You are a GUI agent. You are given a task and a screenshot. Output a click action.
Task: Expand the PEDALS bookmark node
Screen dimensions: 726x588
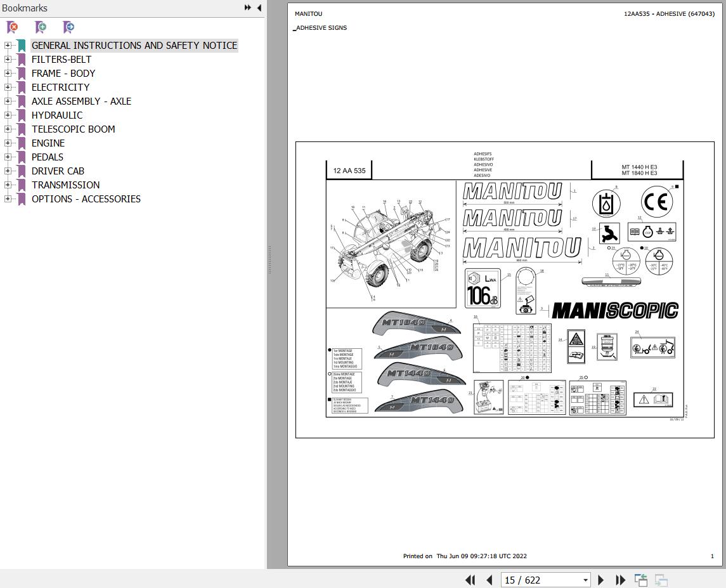click(8, 157)
